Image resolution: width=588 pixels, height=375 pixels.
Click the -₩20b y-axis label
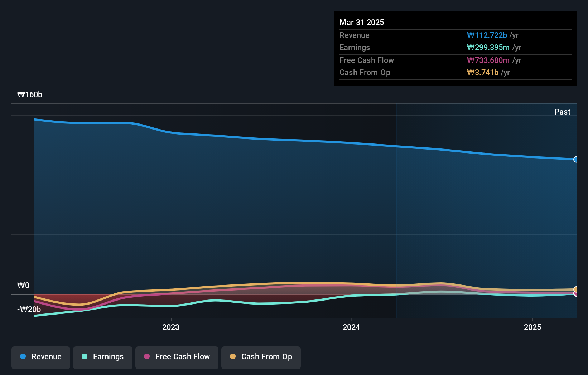click(29, 310)
